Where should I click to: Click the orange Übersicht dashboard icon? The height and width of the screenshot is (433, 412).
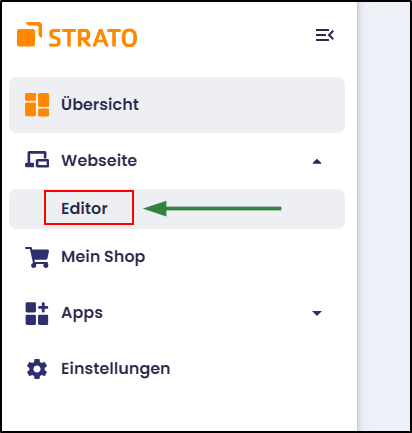pos(37,105)
